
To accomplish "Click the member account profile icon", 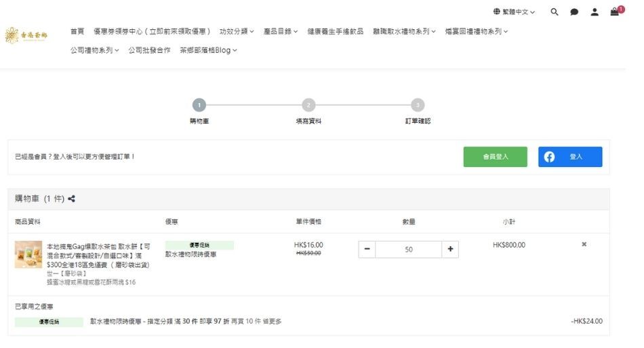I will (595, 12).
